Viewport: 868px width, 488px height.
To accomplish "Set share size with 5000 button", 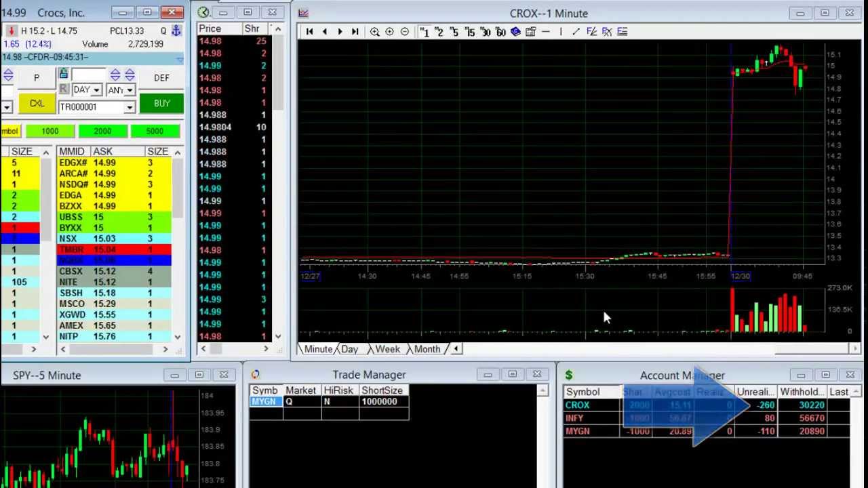I will pos(155,131).
